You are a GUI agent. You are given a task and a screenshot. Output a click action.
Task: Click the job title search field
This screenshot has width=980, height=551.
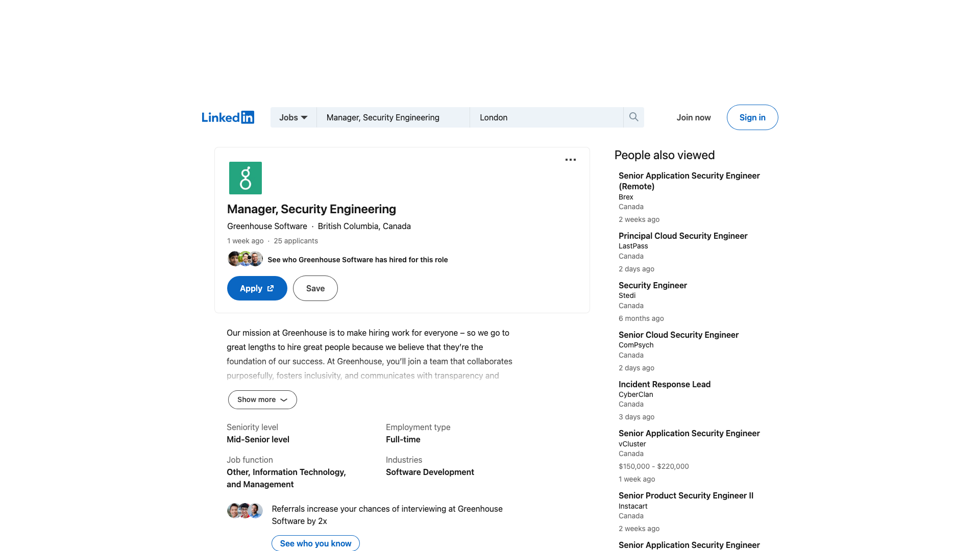(x=393, y=117)
